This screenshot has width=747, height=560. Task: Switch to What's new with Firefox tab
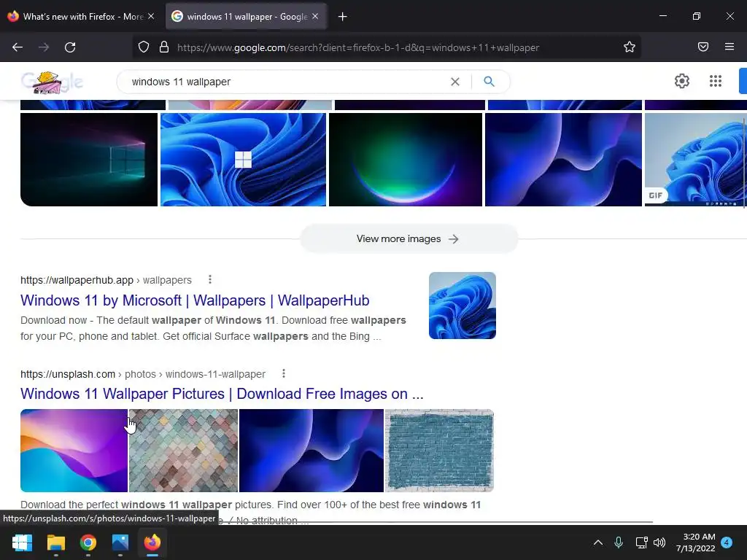(82, 17)
